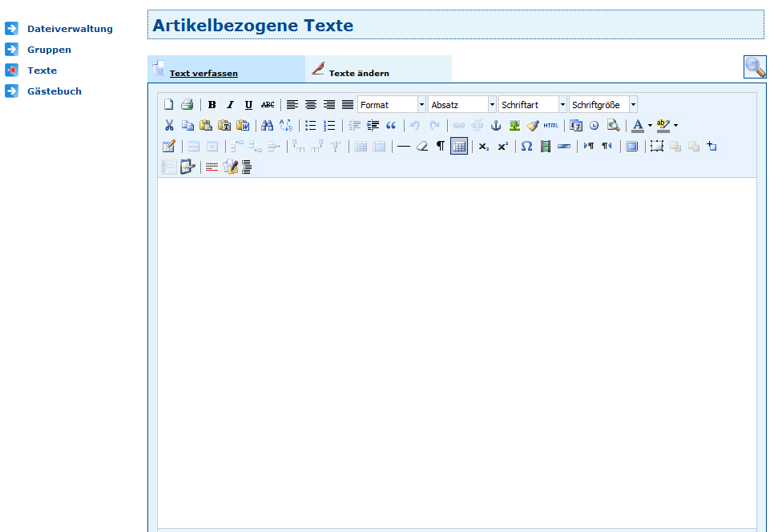This screenshot has height=532, width=770.
Task: Click the insert media filmstrip icon
Action: 546,146
